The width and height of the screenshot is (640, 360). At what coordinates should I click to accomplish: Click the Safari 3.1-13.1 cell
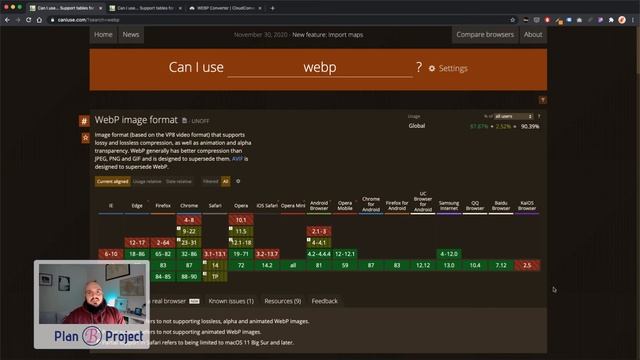tap(215, 254)
